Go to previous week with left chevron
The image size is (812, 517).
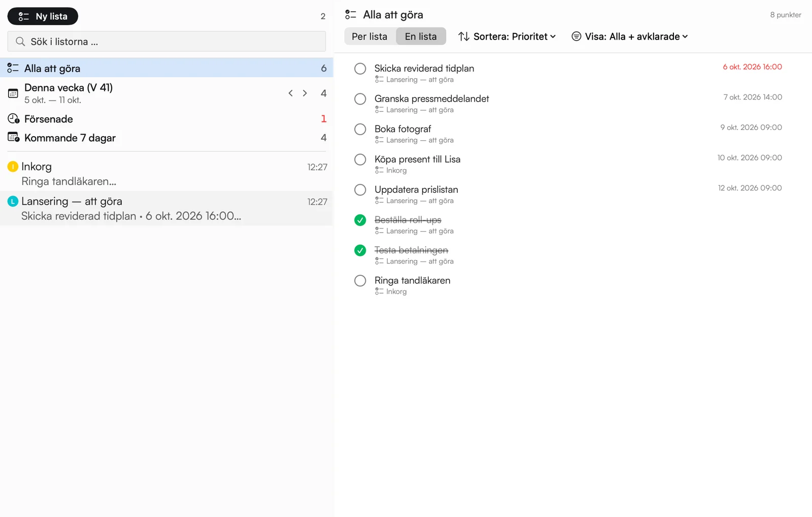pos(290,93)
